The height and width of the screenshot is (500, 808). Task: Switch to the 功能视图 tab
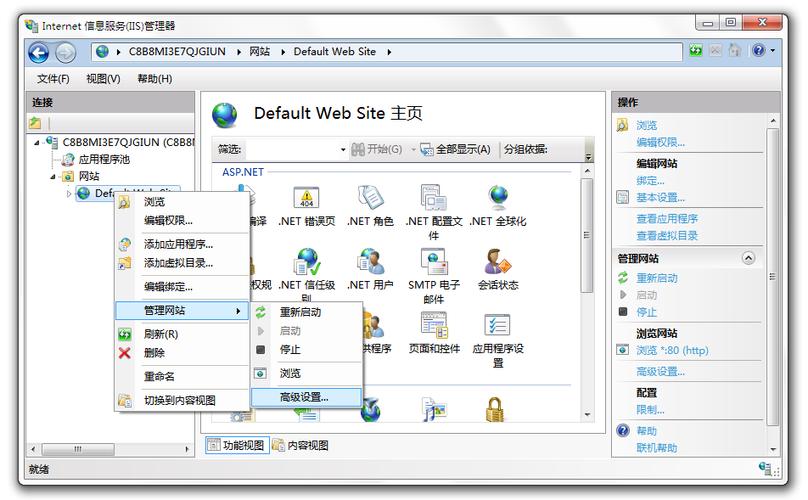tap(238, 445)
